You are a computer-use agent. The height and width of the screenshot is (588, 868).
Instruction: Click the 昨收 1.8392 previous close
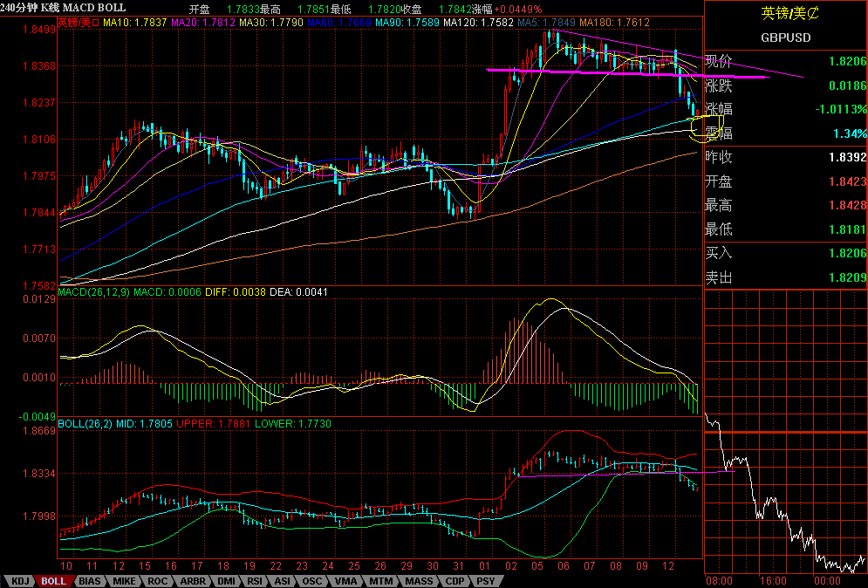[785, 157]
